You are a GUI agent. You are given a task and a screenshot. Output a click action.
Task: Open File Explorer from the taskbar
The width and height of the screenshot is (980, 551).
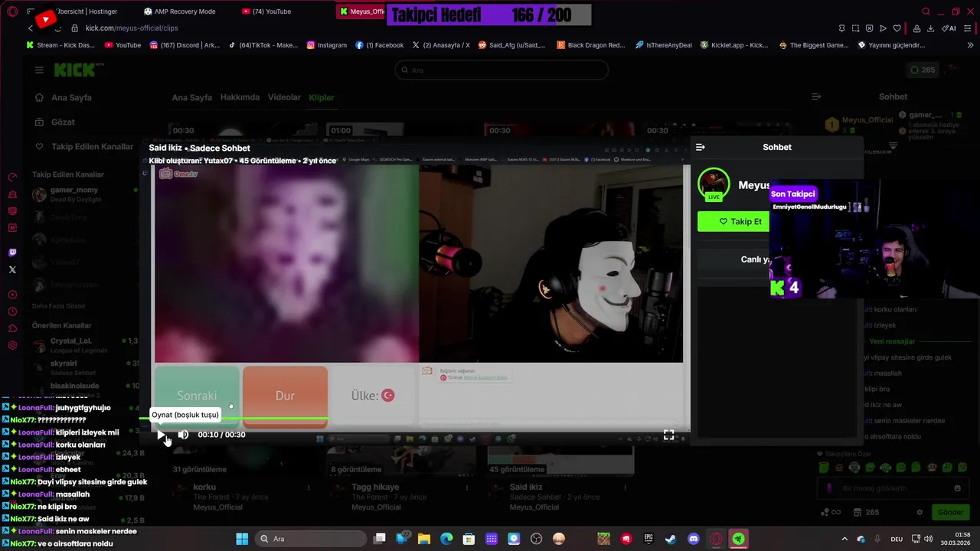point(424,539)
